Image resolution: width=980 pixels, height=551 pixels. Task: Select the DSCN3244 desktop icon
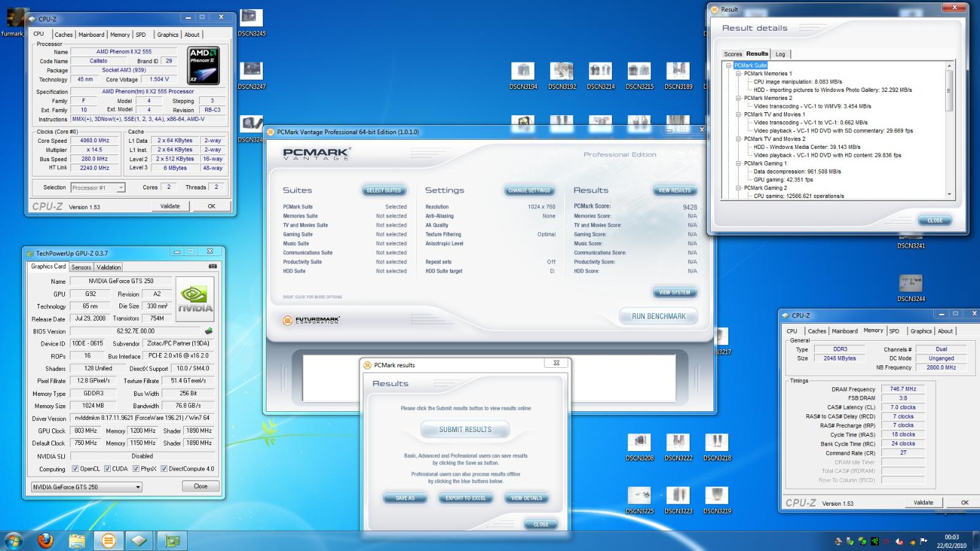[x=911, y=288]
